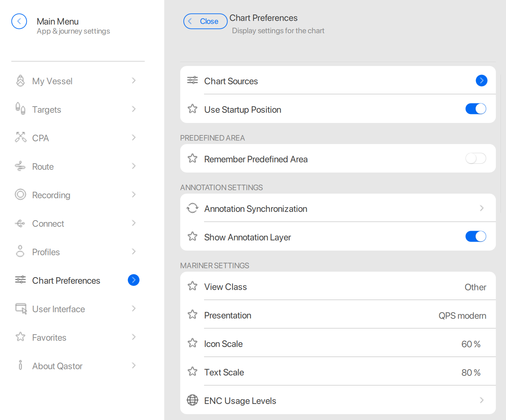
Task: Turn off Show Annotation Layer switch
Action: point(476,237)
